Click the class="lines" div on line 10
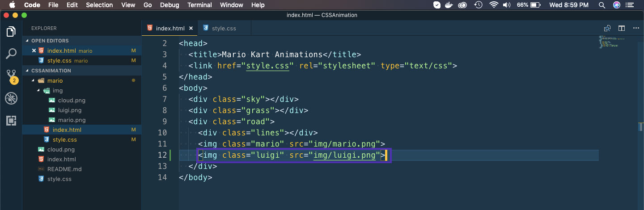Viewport: 644px width, 210px height. tap(258, 133)
